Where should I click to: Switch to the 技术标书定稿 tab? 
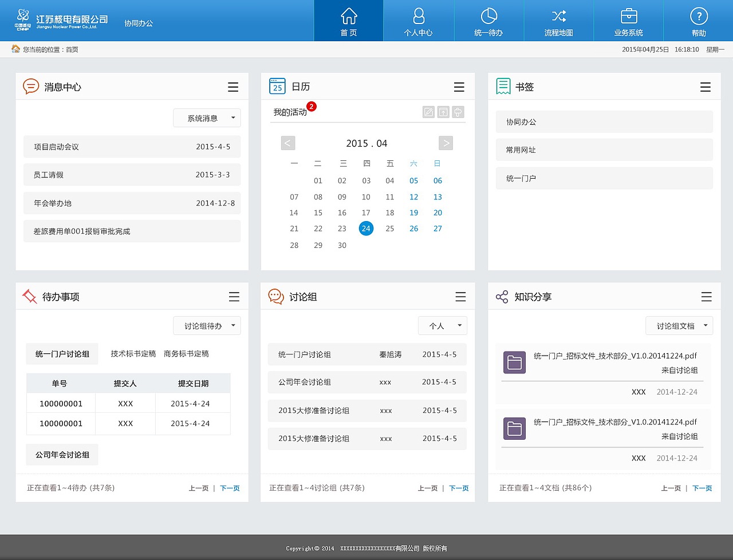point(133,354)
